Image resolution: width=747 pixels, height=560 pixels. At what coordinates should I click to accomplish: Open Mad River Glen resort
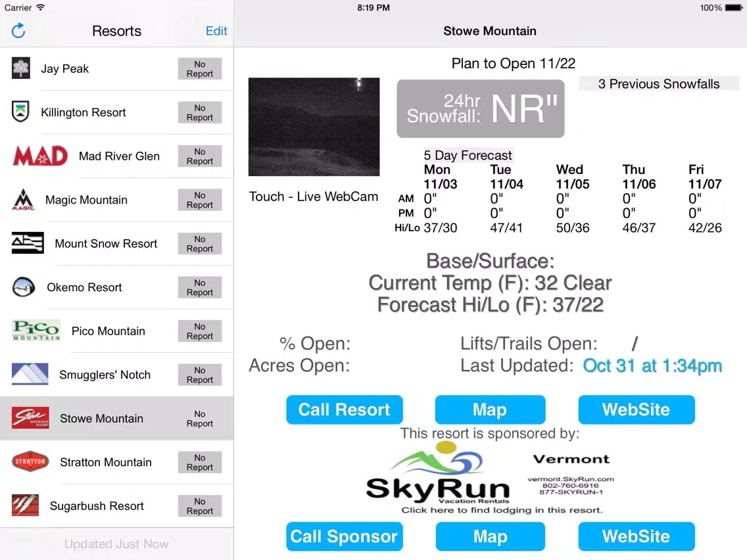(x=117, y=156)
